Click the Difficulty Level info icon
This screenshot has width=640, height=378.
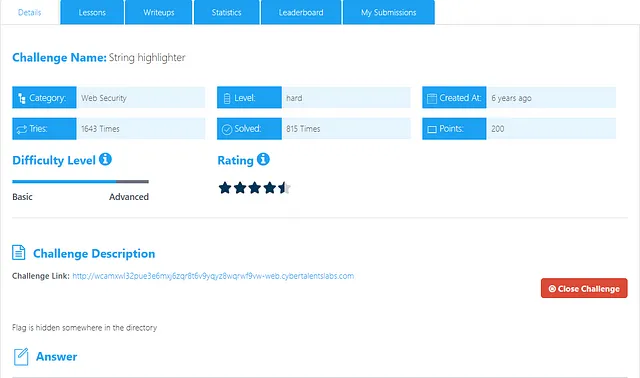105,159
